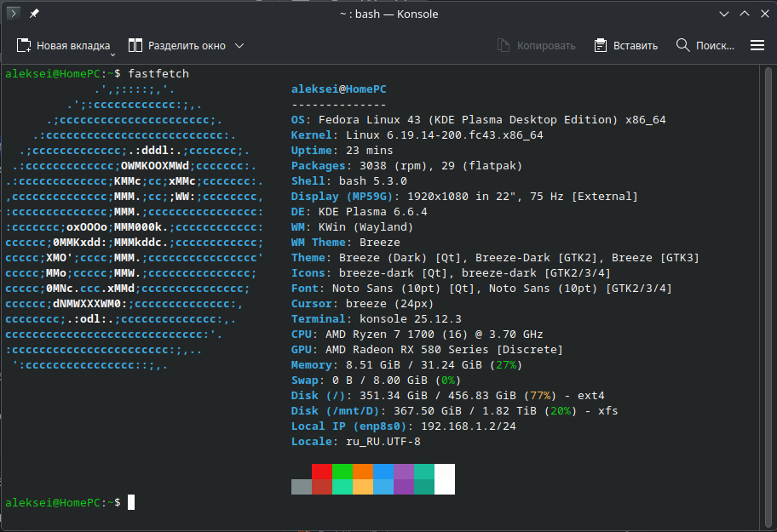Click the OS line 'Fedora Linux 43'
This screenshot has width=777, height=532.
point(478,120)
